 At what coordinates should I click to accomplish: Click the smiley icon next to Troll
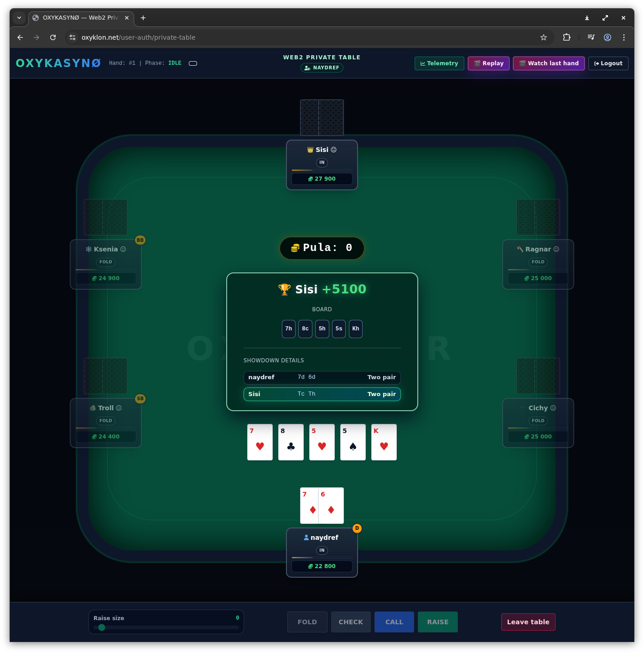point(119,408)
